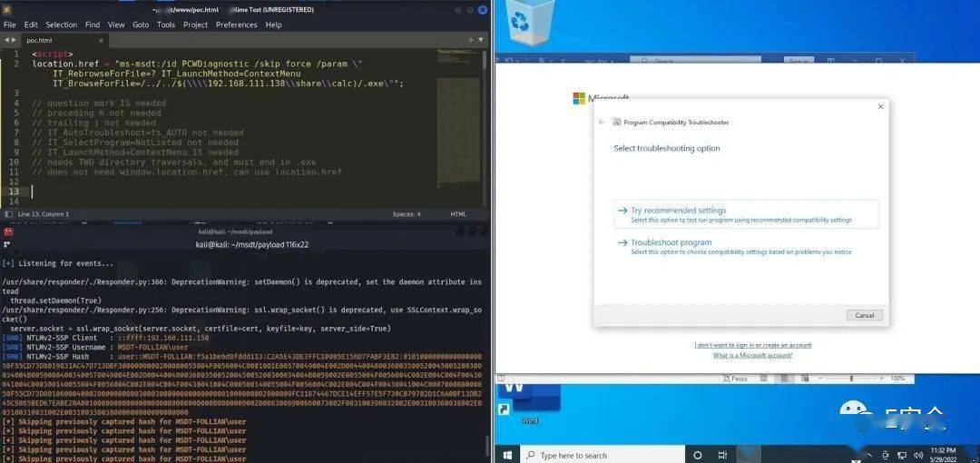
Task: Close the poc.html tab
Action: pos(102,40)
